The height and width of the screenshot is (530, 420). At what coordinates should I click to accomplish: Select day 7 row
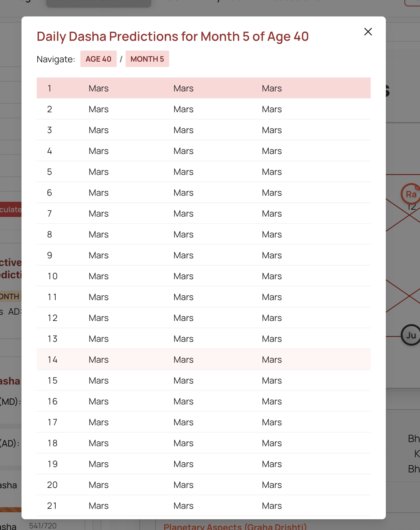coord(204,213)
